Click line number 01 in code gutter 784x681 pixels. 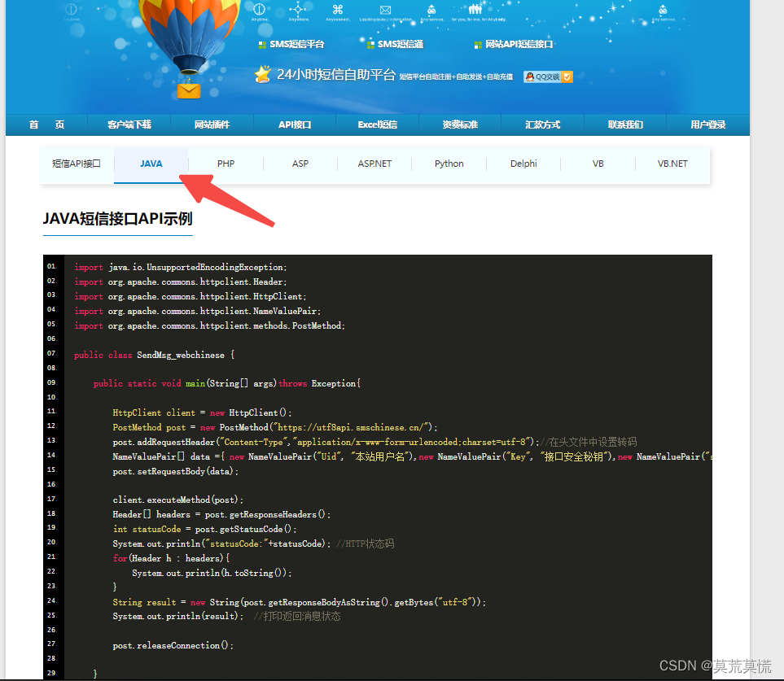(x=52, y=266)
